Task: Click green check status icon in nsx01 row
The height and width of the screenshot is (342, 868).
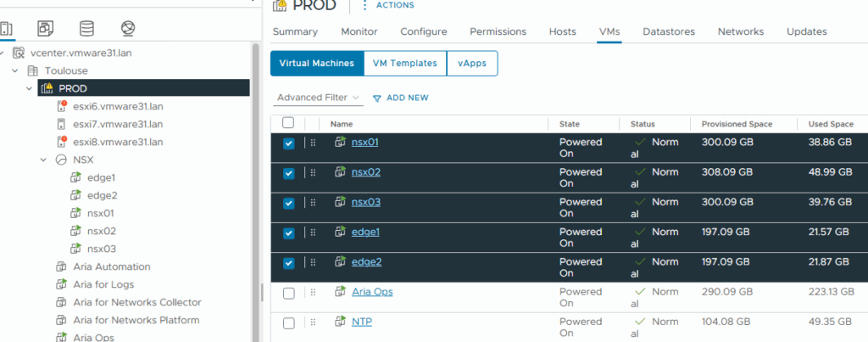Action: (640, 143)
